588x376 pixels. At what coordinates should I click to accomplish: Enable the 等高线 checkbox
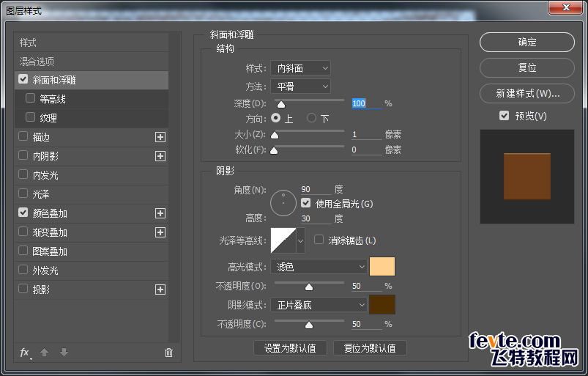[x=30, y=98]
